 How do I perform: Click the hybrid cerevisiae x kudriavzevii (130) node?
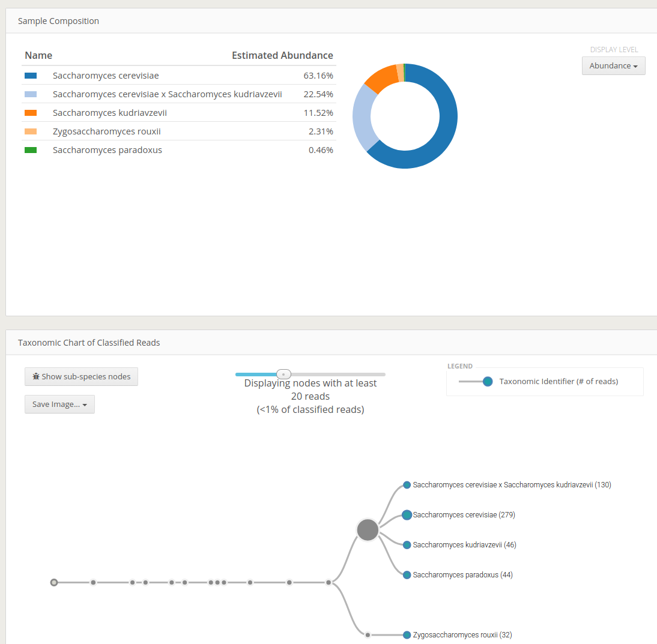[x=407, y=485]
